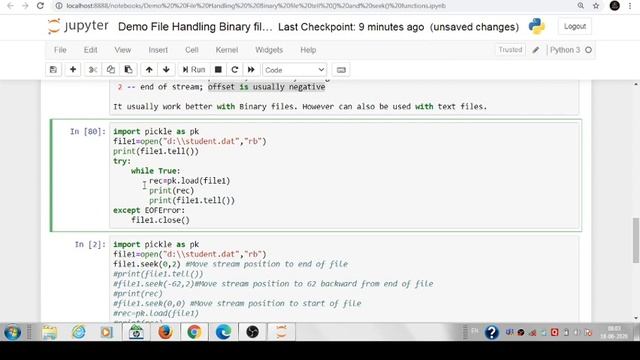
Task: Move selected cell up arrow
Action: pyautogui.click(x=149, y=70)
